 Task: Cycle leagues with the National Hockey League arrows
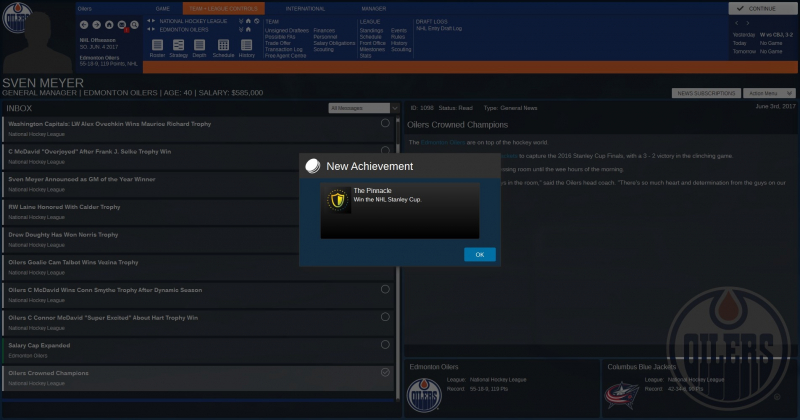tap(151, 21)
